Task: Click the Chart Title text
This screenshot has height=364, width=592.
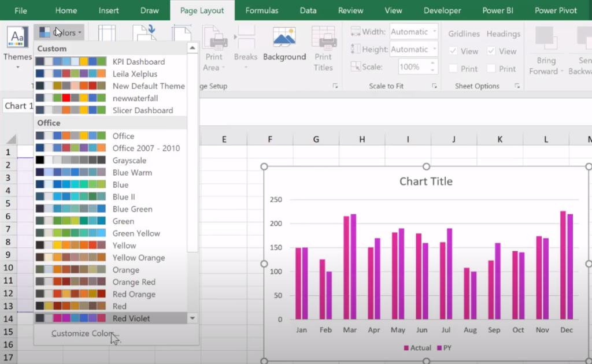Action: tap(425, 181)
